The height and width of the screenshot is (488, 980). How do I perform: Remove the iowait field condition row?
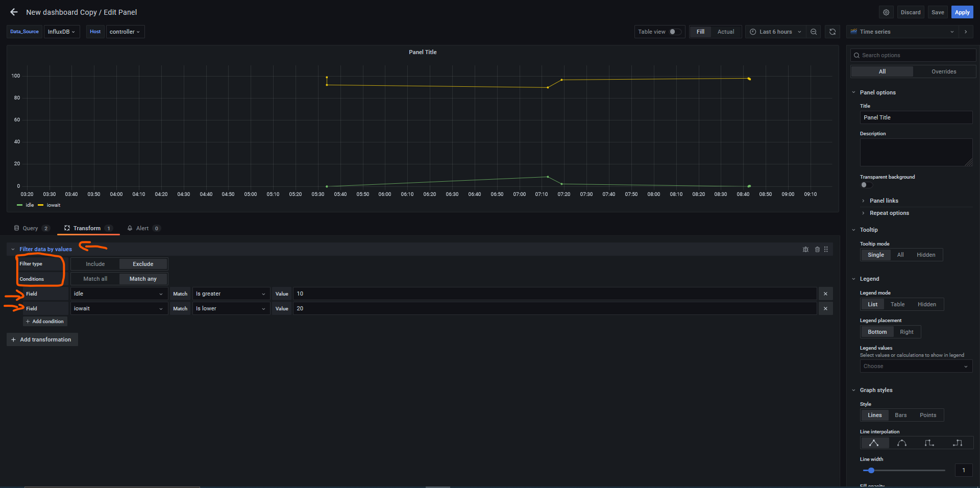click(x=825, y=309)
